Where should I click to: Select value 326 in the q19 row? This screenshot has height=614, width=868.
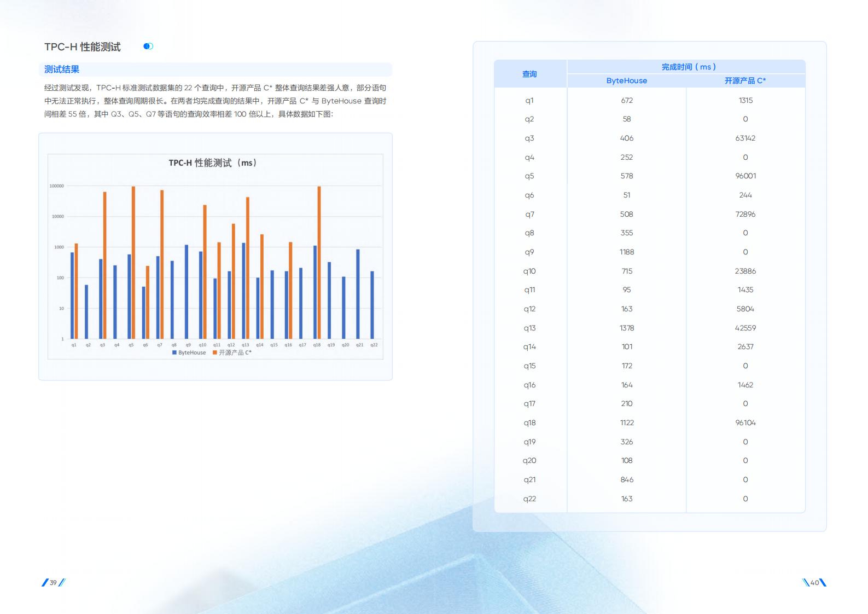pos(627,442)
